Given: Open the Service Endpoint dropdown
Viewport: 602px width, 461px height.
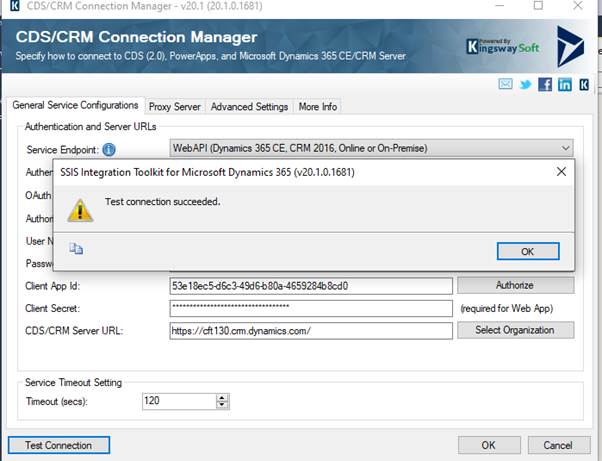Looking at the screenshot, I should tap(371, 148).
